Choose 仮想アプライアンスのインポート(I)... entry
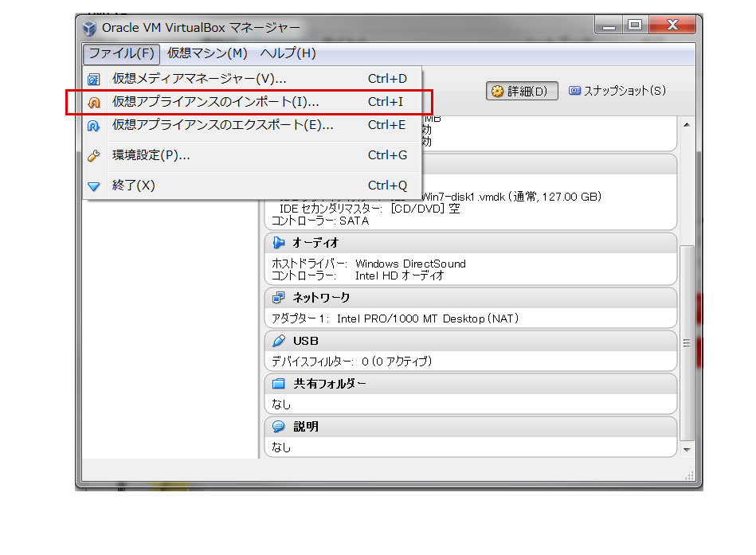The image size is (756, 555). (x=253, y=102)
